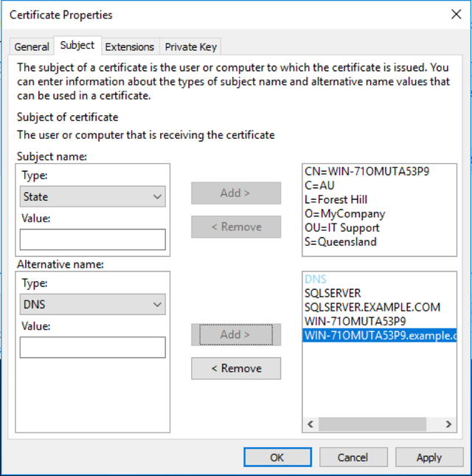Close the Certificate Properties dialog
472x476 pixels.
click(457, 14)
